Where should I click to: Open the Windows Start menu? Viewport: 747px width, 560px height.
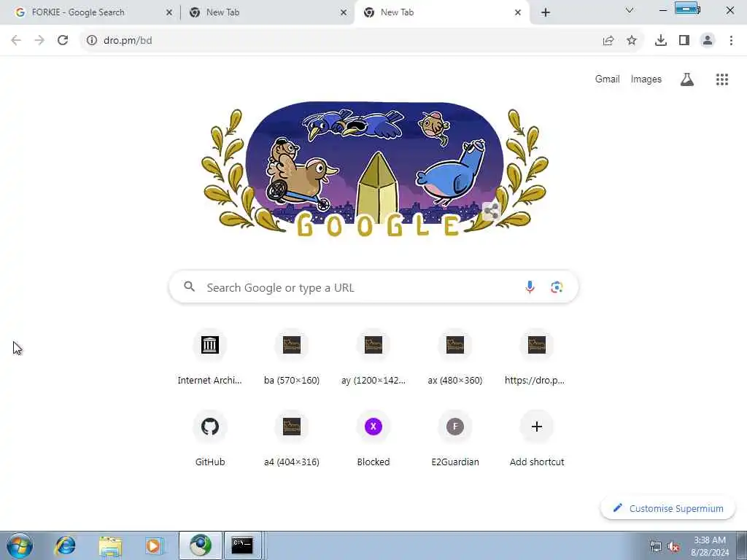20,545
